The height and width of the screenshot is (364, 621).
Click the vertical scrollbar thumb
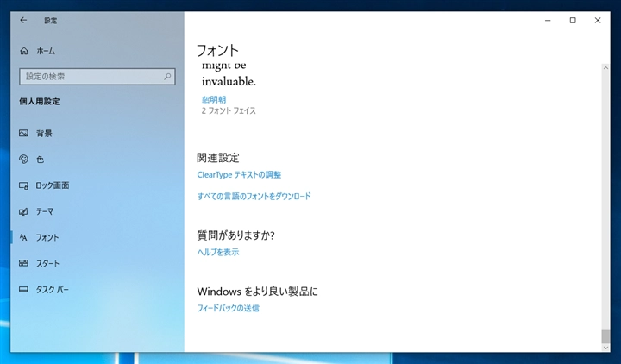coord(605,336)
